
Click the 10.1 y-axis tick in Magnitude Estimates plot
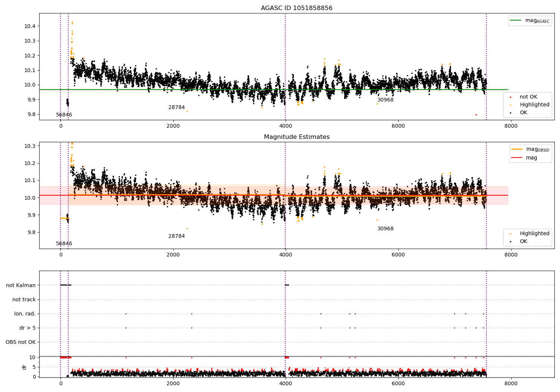point(30,181)
